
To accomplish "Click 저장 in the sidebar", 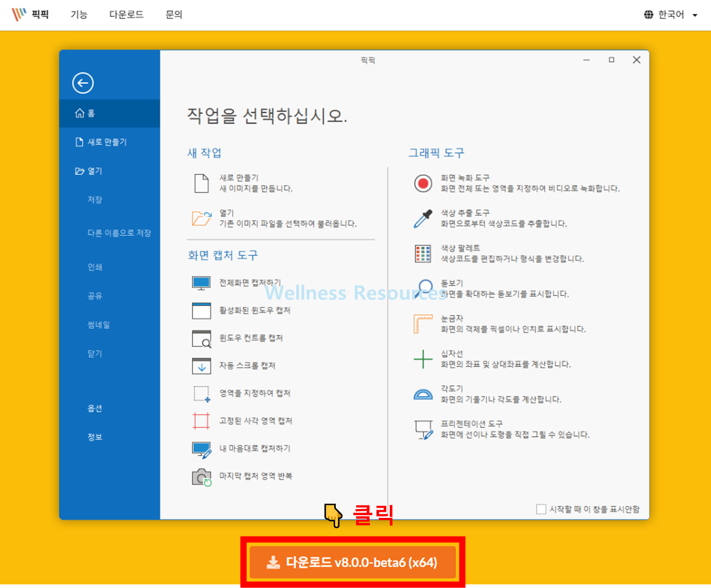I will 95,199.
